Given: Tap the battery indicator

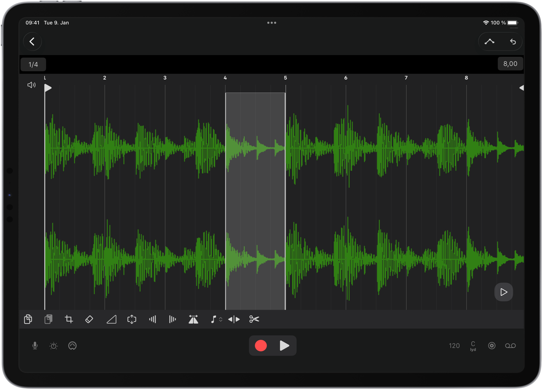Looking at the screenshot, I should tap(513, 23).
